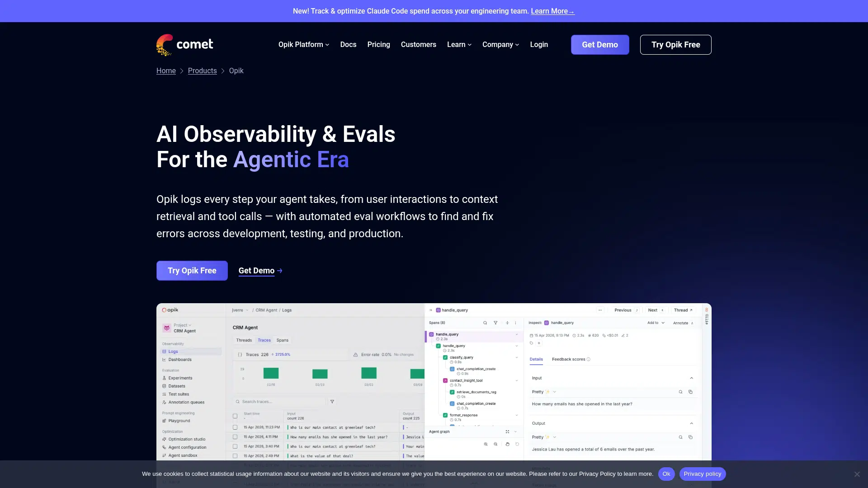The width and height of the screenshot is (868, 488).
Task: Search within the Input section
Action: [x=680, y=392]
